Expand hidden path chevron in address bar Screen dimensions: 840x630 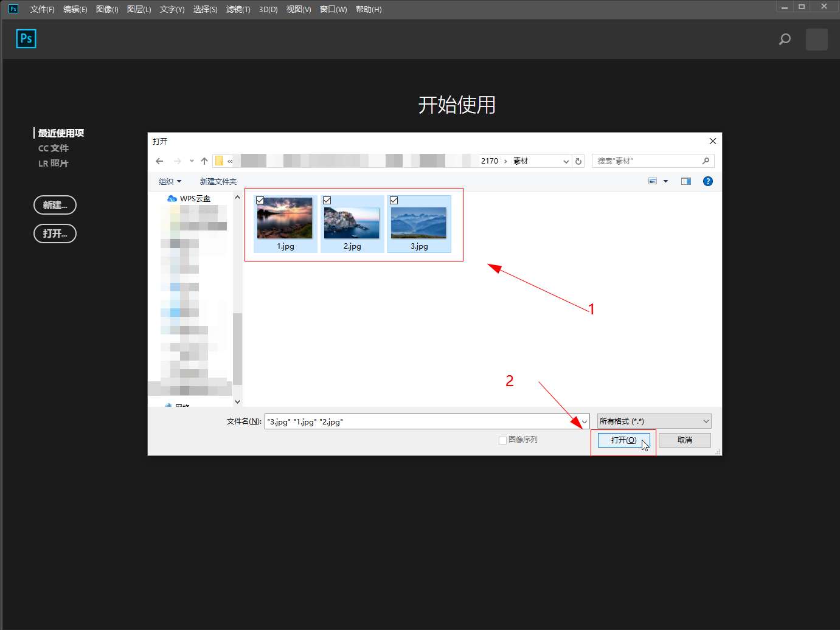click(230, 161)
